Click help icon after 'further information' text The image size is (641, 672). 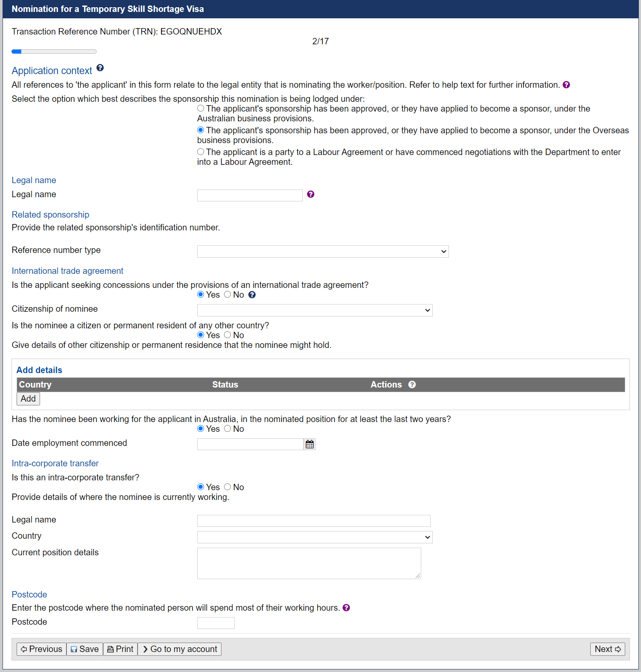click(x=566, y=85)
